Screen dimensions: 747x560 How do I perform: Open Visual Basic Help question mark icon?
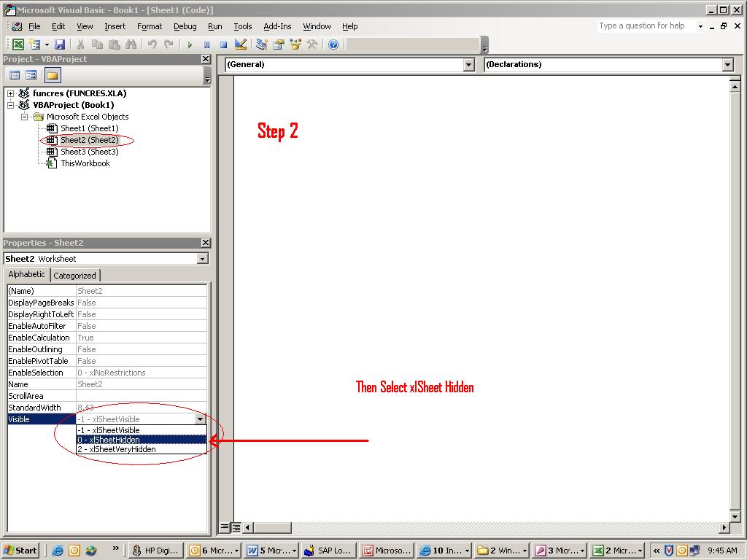[333, 44]
